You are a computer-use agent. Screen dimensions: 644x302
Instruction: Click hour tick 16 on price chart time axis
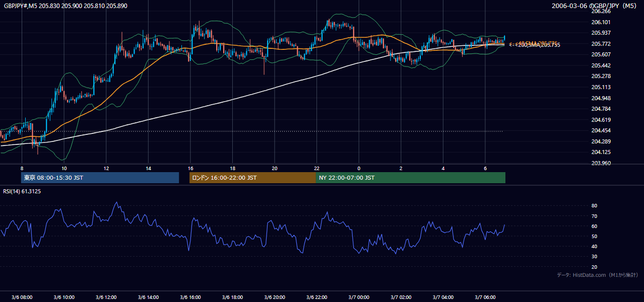[190, 168]
